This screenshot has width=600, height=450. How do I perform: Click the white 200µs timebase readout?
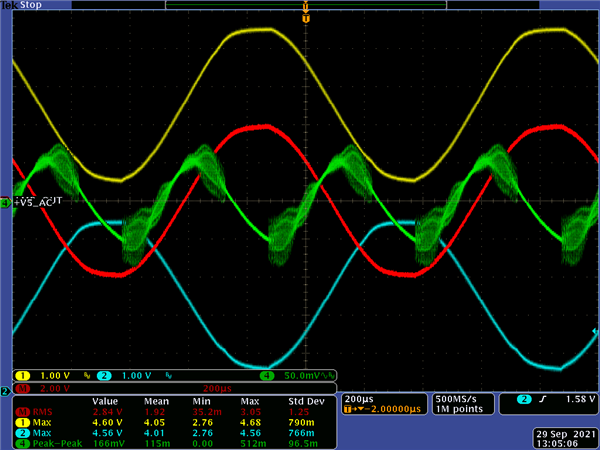[x=359, y=399]
